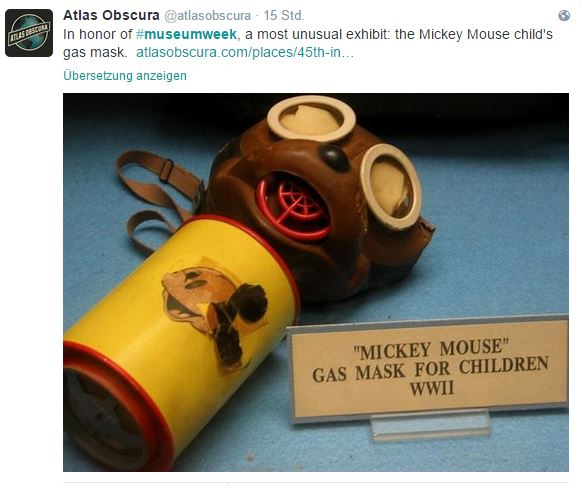Click the black nose button on the mask
Viewport: 581px width, 486px height.
(x=333, y=157)
